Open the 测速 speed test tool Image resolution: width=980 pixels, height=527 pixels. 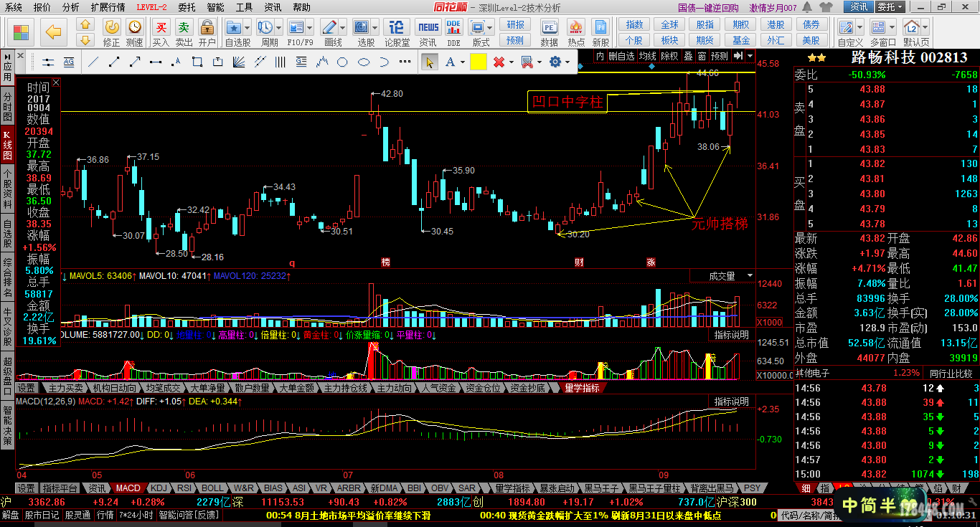134,32
